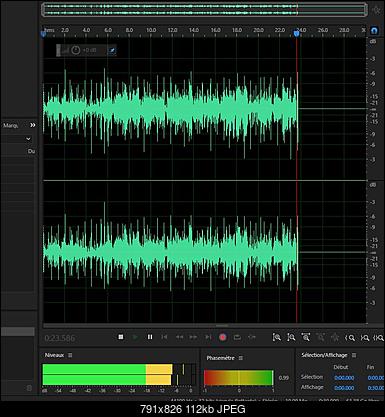The height and width of the screenshot is (417, 385).
Task: Click the Niveaux panel tab
Action: (54, 355)
